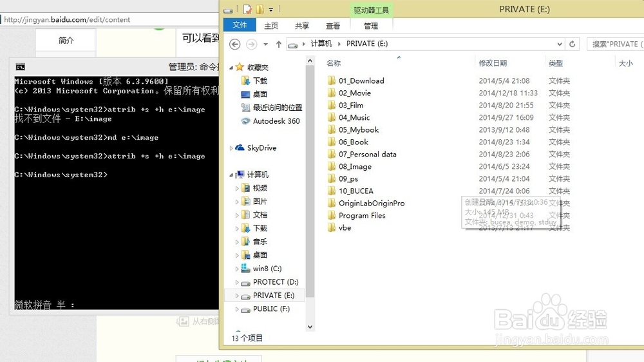Open recent locations dropdown beside Forward arrow
Viewport: 644px width, 362px height.
(266, 44)
